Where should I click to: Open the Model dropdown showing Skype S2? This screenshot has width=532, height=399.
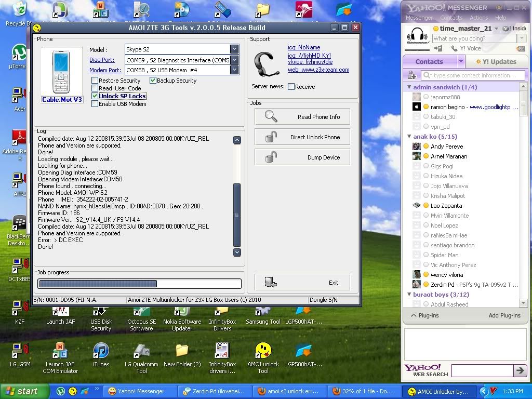click(234, 49)
